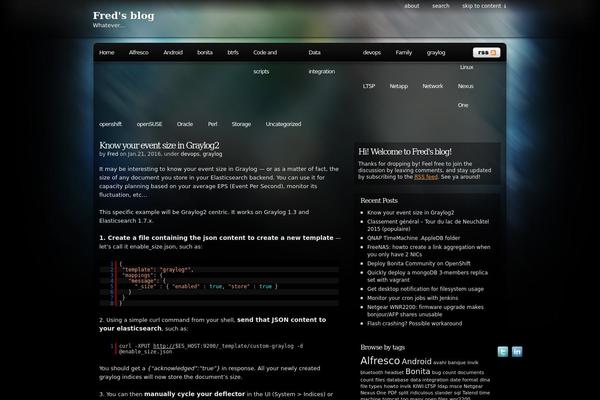Open the LTSP category in the navigation menu

point(369,86)
